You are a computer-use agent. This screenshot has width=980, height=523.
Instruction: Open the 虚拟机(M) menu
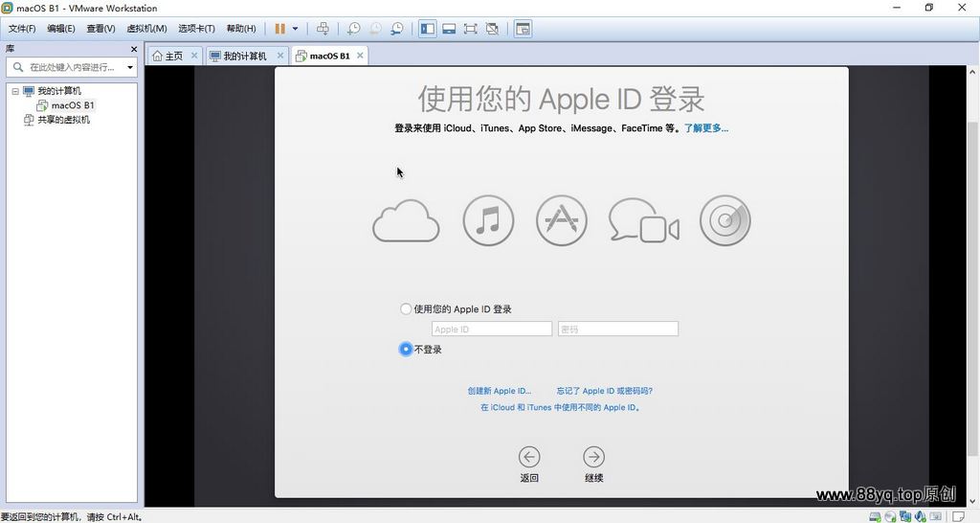(x=146, y=29)
